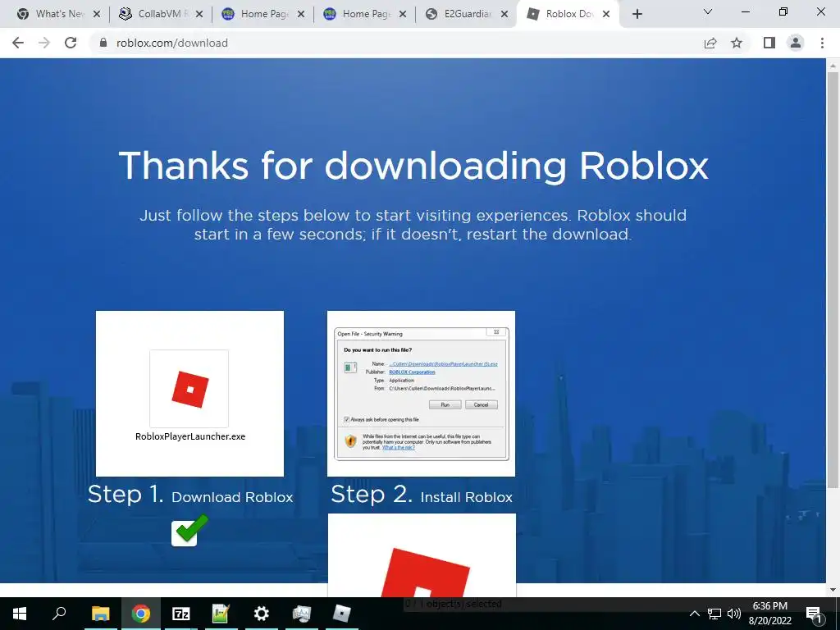Click the green checkmark under Step 1
This screenshot has height=630, width=840.
click(x=189, y=530)
